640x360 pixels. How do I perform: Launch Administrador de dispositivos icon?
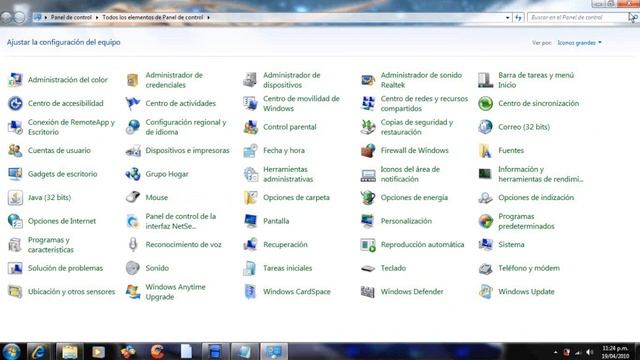point(251,80)
